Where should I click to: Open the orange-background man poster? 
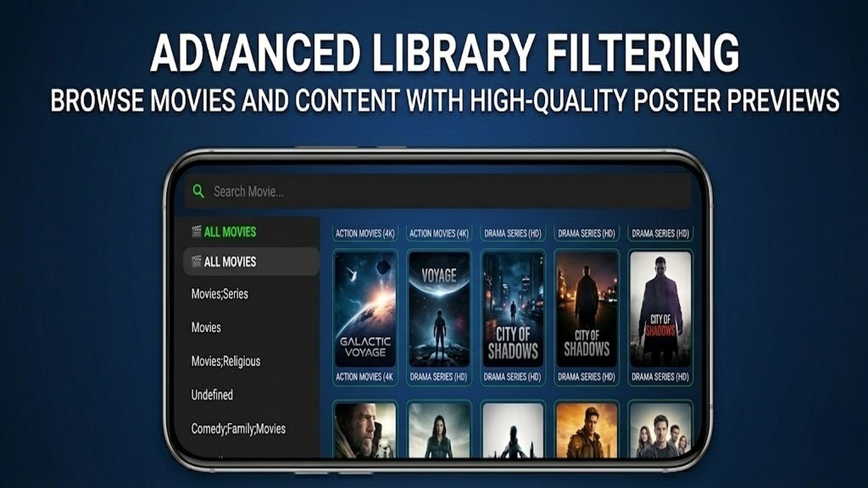click(x=587, y=430)
